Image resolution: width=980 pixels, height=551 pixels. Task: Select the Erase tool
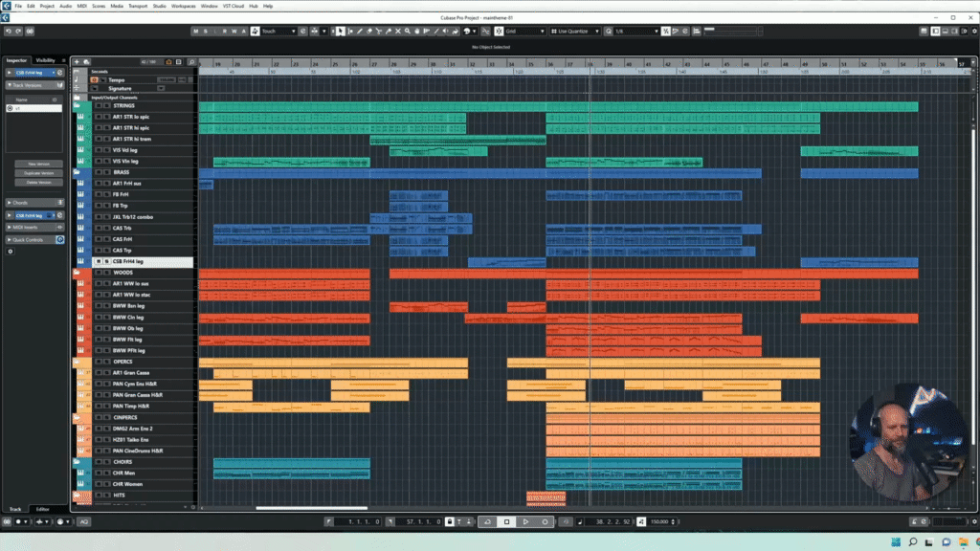(368, 32)
